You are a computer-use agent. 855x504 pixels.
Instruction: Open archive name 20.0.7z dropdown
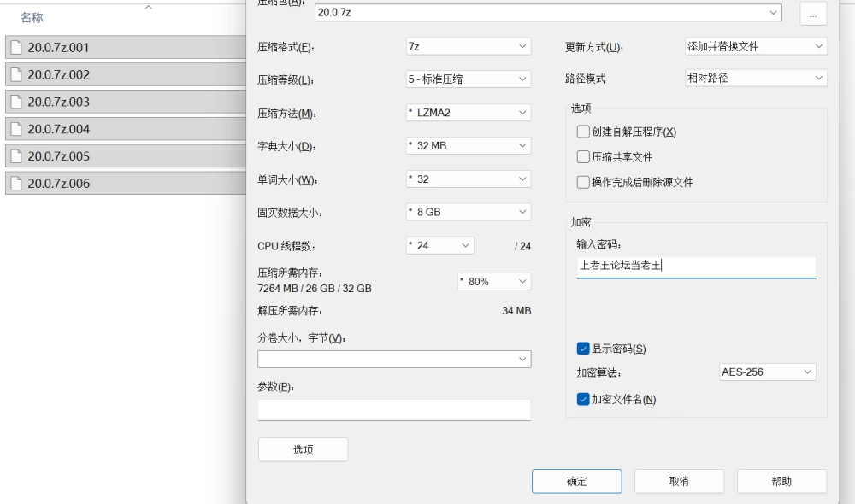pos(548,13)
